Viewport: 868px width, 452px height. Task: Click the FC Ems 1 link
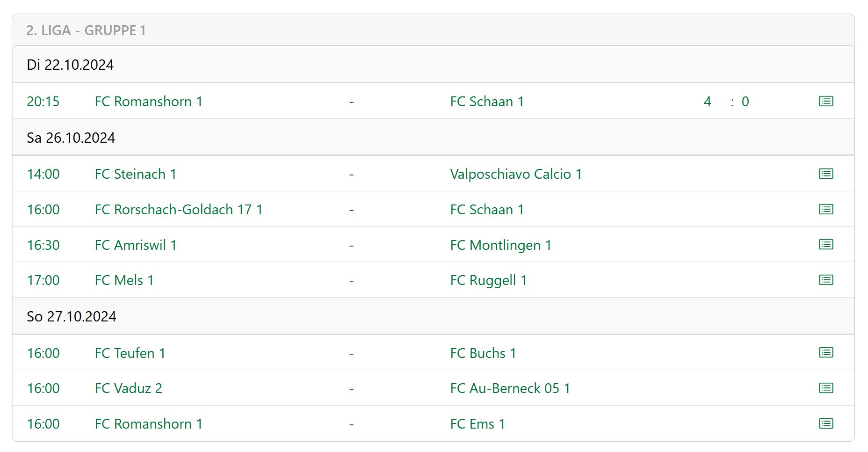click(477, 424)
